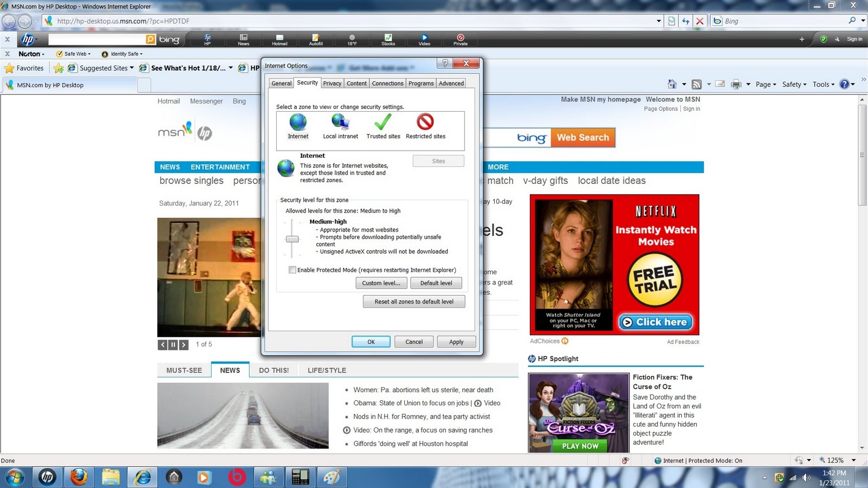Pause the MSN slideshow

173,344
